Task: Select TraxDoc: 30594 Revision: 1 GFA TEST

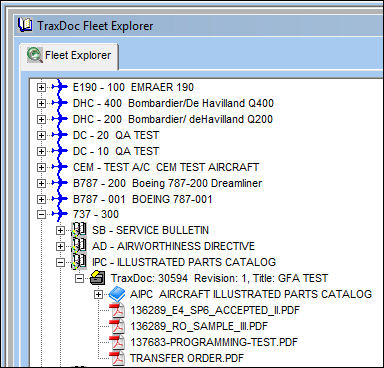Action: tap(220, 278)
